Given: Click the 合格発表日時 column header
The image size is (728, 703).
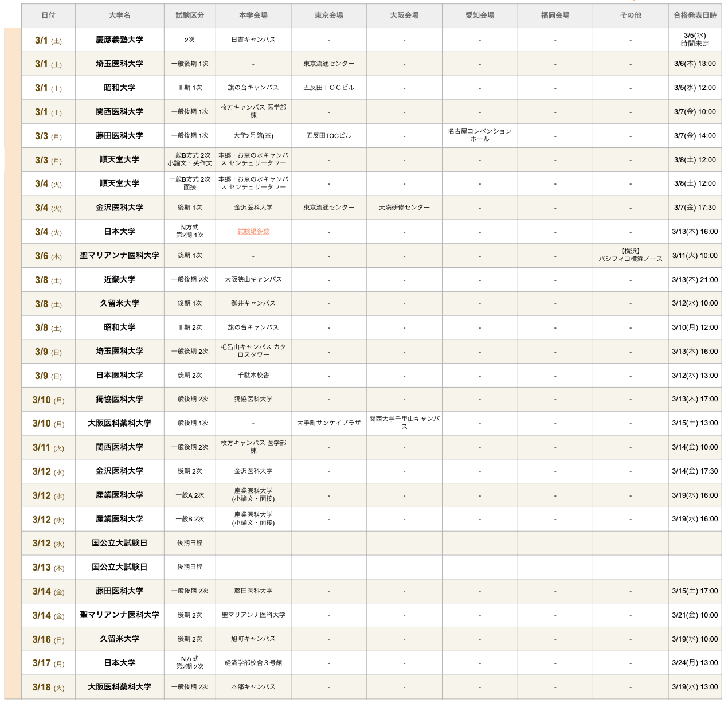Looking at the screenshot, I should point(695,15).
